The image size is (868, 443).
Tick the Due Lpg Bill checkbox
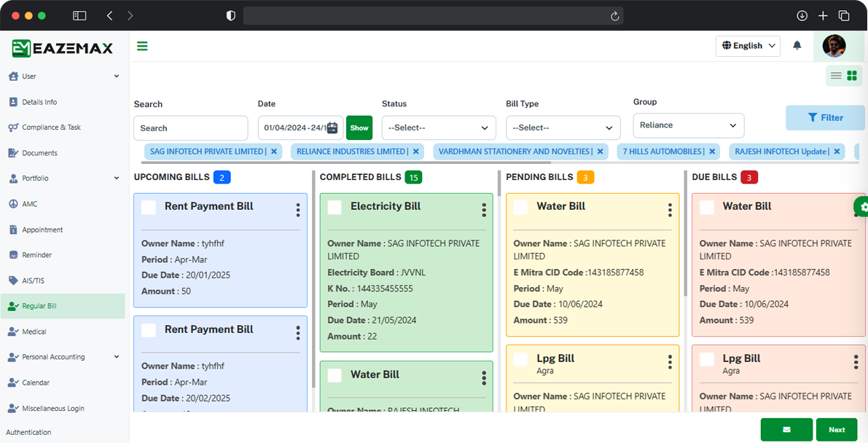(x=706, y=358)
